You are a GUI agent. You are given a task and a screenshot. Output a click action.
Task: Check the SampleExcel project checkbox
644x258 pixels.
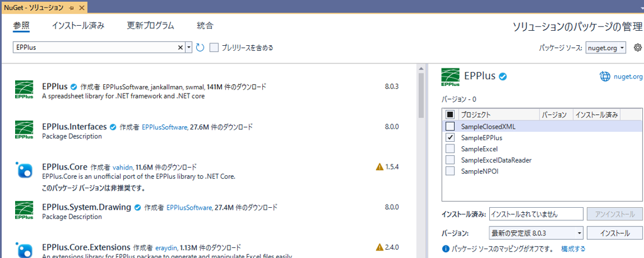coord(450,149)
